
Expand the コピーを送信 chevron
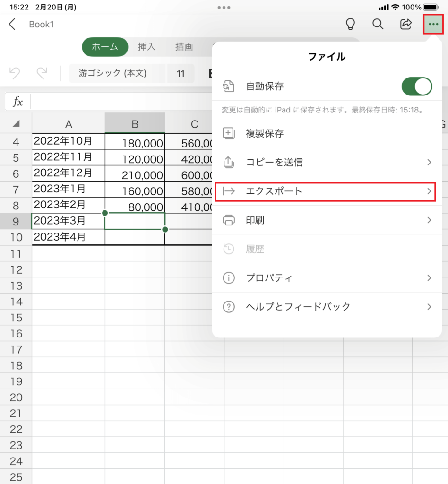(429, 163)
